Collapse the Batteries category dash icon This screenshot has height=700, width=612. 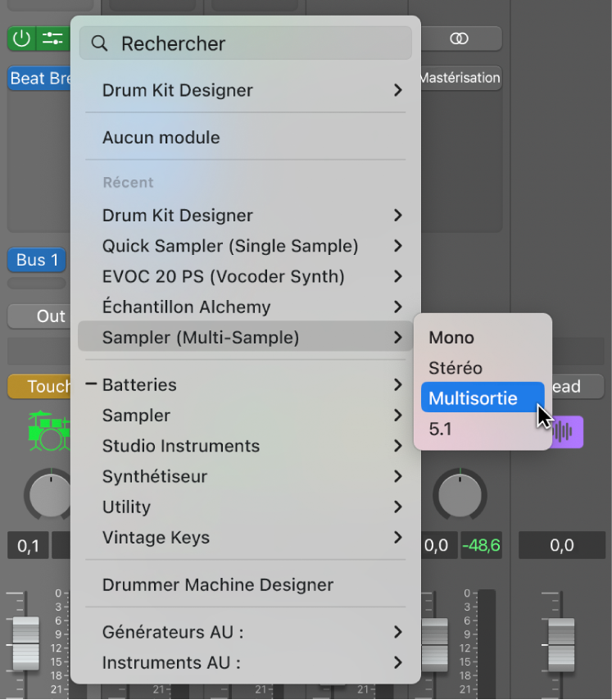[91, 384]
